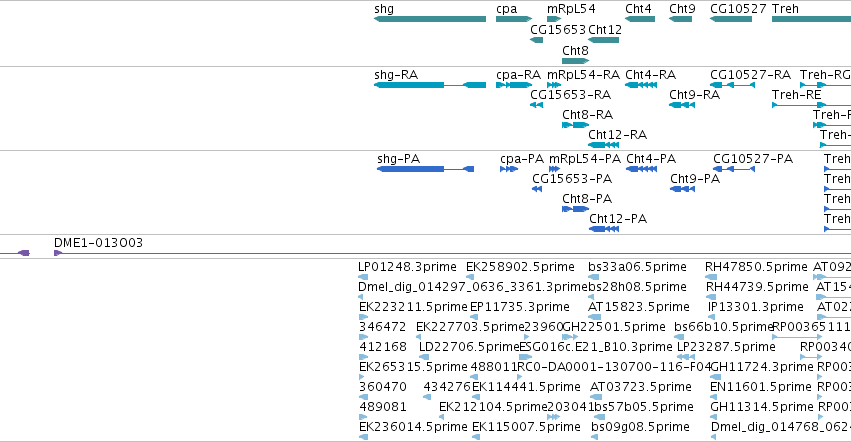Click the Cht4-PA protein glyph
Viewport: 851px width, 442px height.
(642, 169)
